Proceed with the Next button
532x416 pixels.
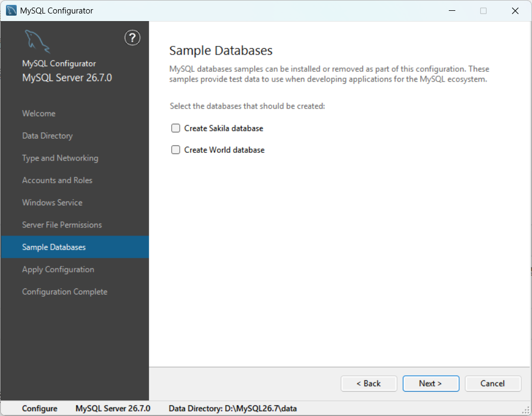coord(431,384)
